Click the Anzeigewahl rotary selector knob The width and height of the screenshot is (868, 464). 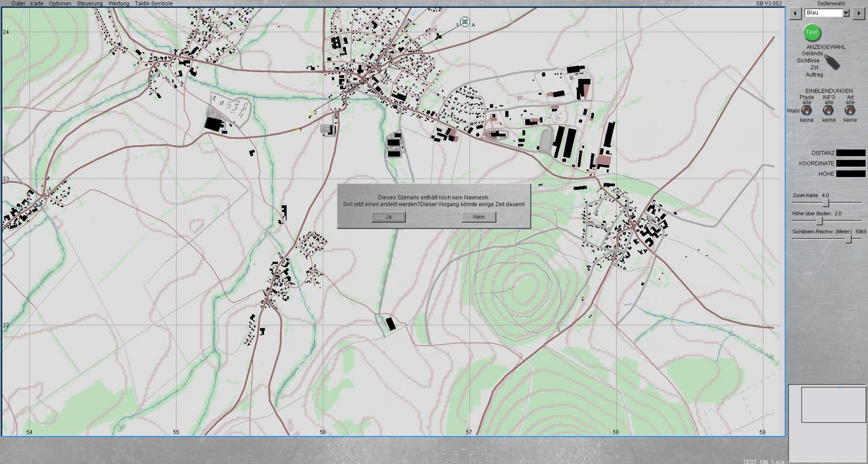click(x=832, y=62)
